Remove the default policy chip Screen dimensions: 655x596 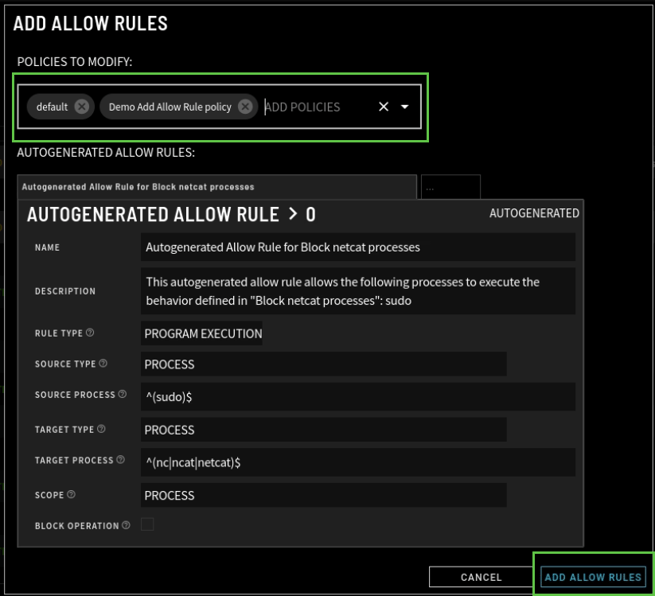coord(82,107)
